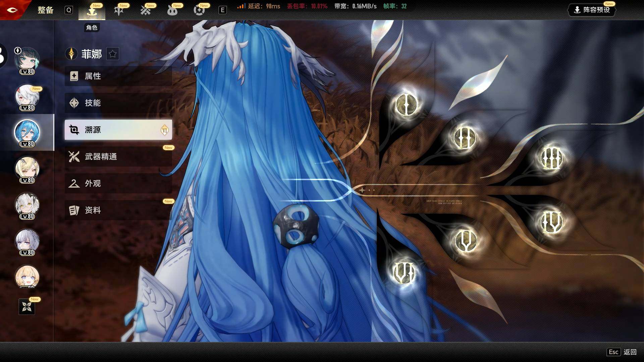Toggle favorite star next to 菲娜
Screen dimensions: 644x362
(x=113, y=54)
